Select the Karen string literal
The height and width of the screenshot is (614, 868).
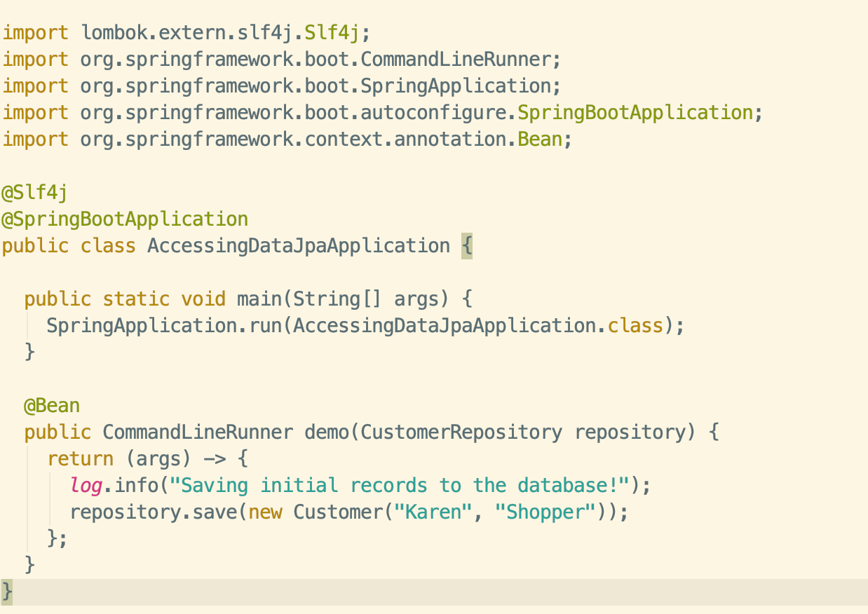[433, 512]
